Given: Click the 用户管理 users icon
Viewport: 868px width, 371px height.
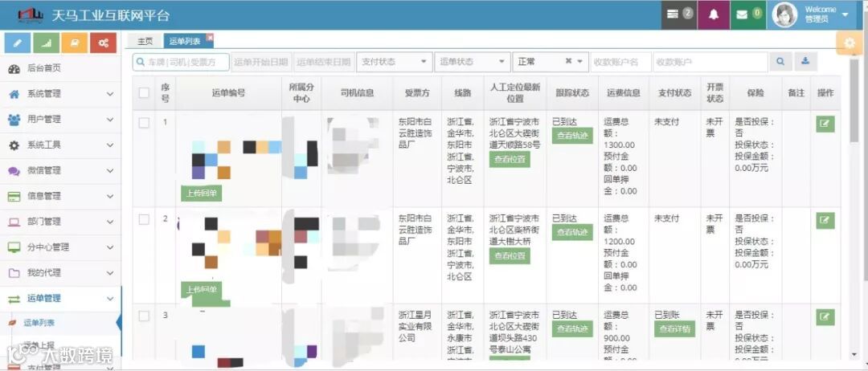Looking at the screenshot, I should tap(14, 120).
